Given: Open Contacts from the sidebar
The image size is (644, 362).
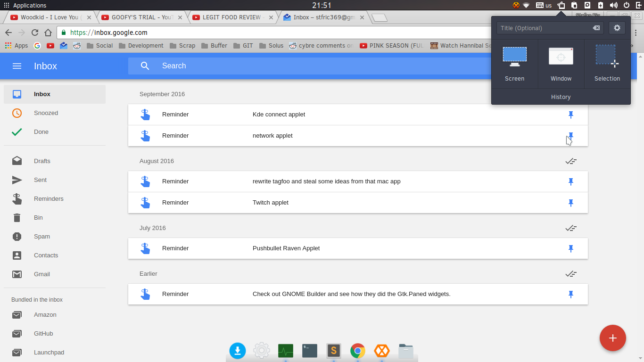Looking at the screenshot, I should tap(55, 255).
